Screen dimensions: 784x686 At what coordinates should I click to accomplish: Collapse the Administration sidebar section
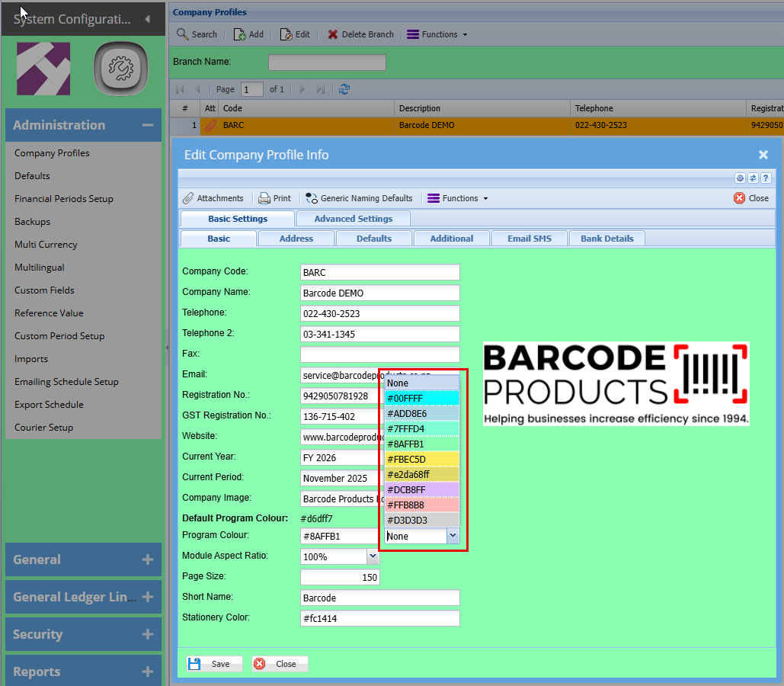pos(147,125)
